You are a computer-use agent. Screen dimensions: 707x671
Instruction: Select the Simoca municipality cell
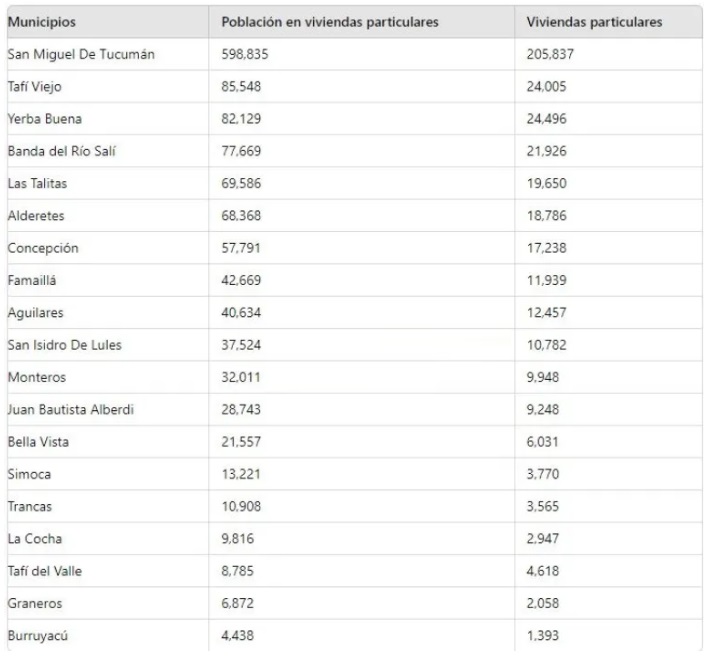(x=28, y=475)
